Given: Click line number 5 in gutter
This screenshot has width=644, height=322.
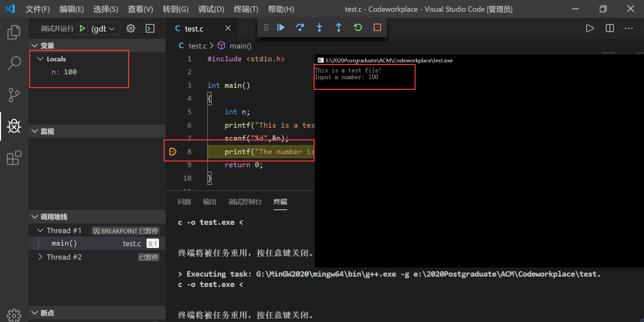Looking at the screenshot, I should 189,112.
